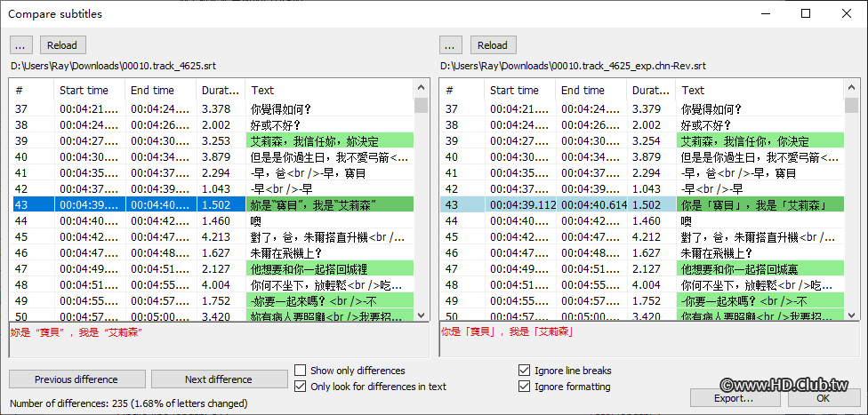Image resolution: width=868 pixels, height=415 pixels.
Task: Click right list Duration column header
Action: 652,90
